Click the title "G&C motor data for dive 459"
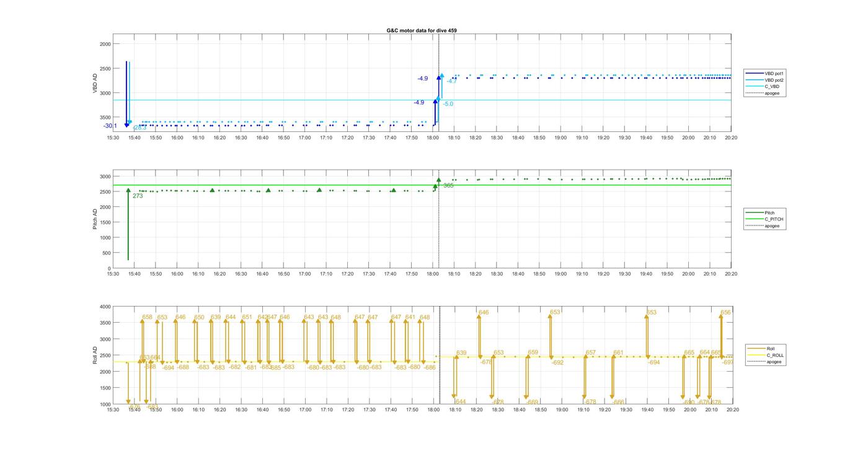868x454 pixels. click(x=422, y=30)
